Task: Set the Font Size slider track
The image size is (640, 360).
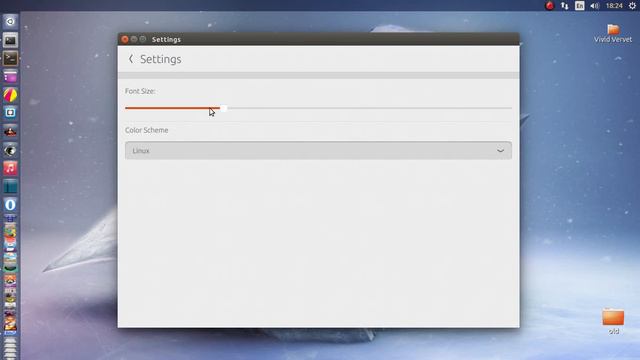Action: [x=318, y=108]
